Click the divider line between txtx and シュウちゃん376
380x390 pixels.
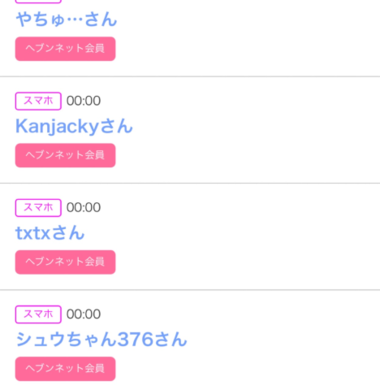[x=190, y=290]
